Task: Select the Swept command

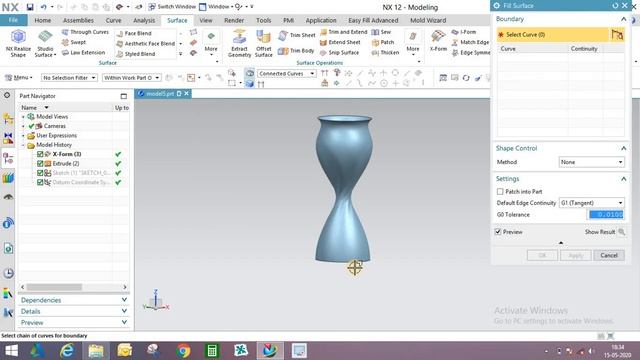Action: [74, 42]
